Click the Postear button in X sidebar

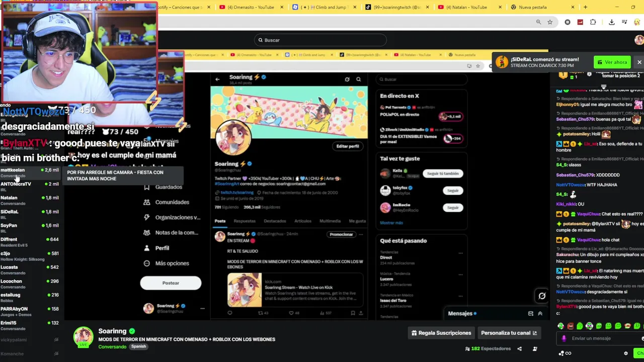(171, 283)
